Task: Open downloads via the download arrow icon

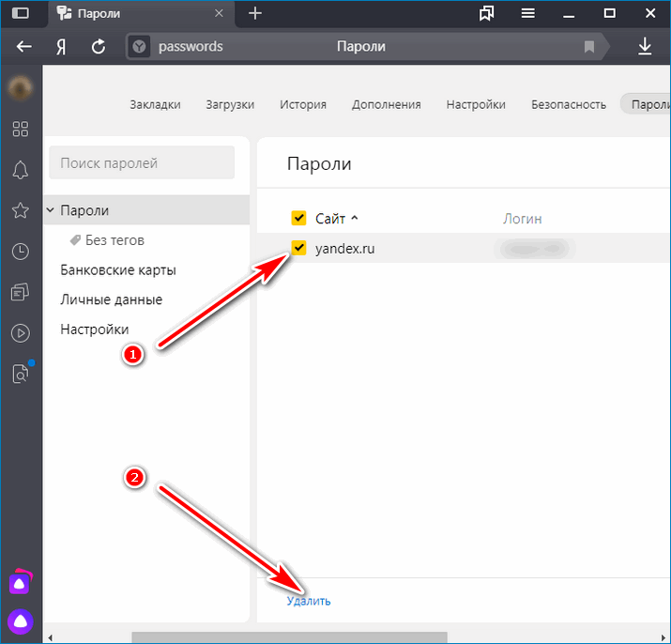Action: (x=645, y=47)
